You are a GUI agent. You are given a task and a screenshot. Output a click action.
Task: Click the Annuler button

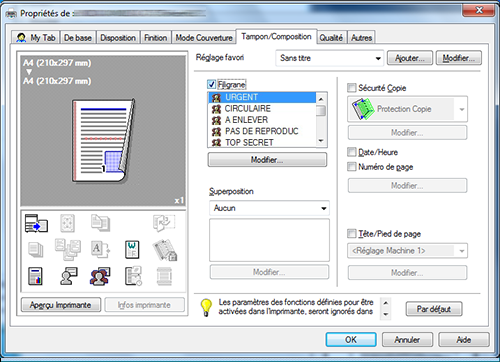(407, 340)
